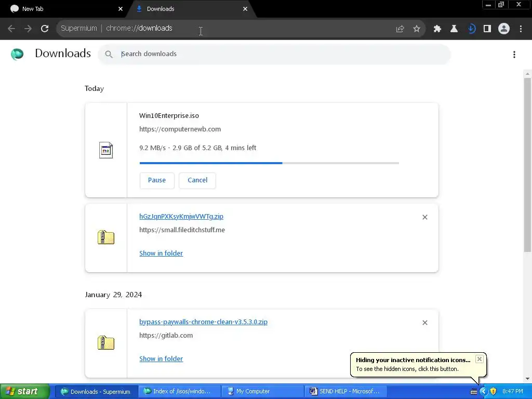The height and width of the screenshot is (399, 532).
Task: Show bypass-paywalls zip in folder
Action: [x=161, y=359]
